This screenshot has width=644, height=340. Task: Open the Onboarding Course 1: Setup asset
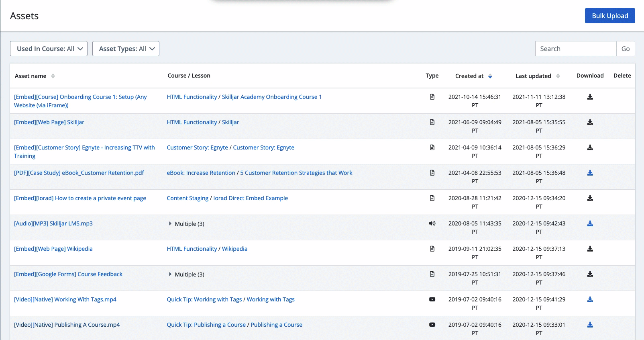pos(80,101)
